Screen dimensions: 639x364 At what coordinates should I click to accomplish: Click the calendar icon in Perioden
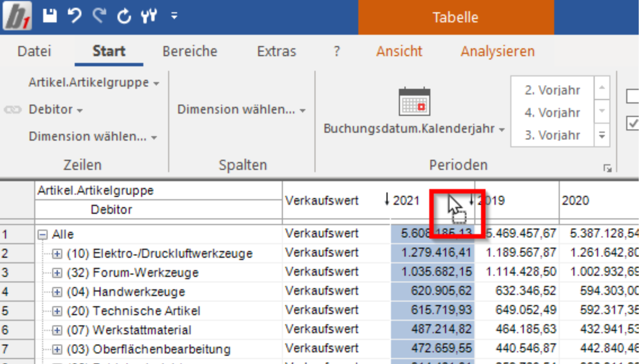pyautogui.click(x=414, y=102)
